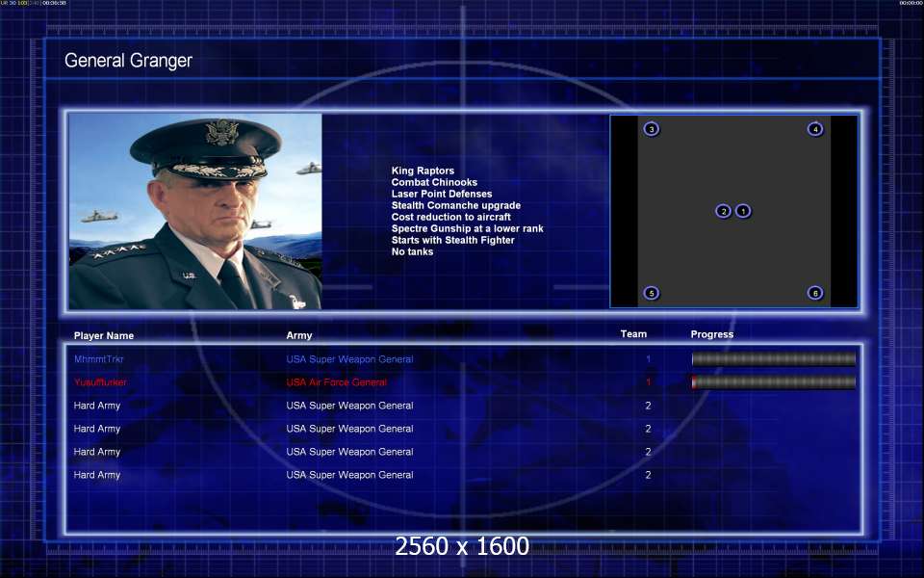The image size is (924, 578).
Task: Click the team number for MhmmtTrkr
Action: (x=648, y=359)
